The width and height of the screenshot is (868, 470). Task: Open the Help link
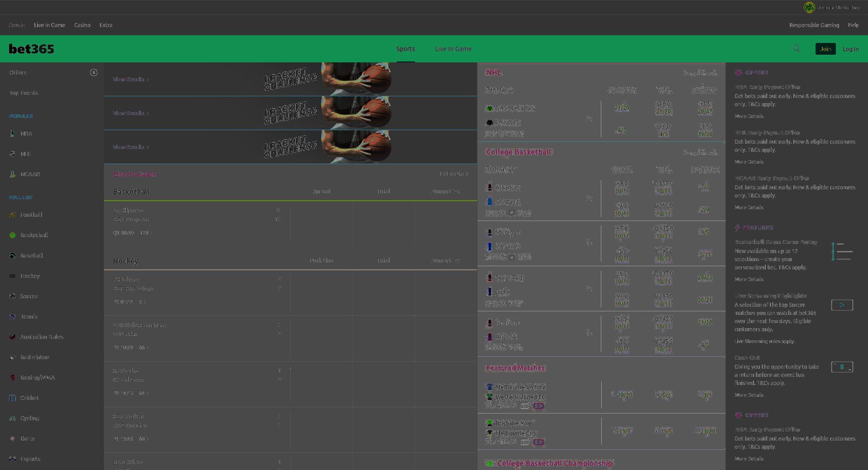(x=853, y=25)
